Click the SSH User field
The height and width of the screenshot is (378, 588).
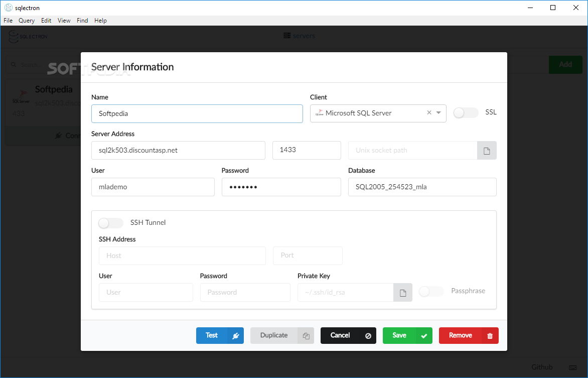tap(146, 293)
